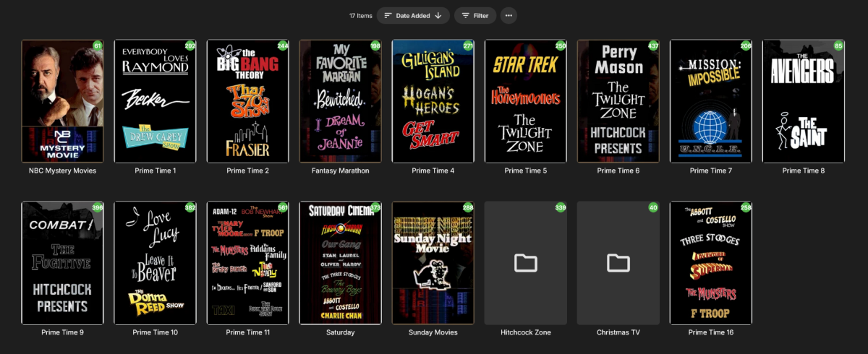Open the Sunday Night Movie poster
Screen dimensions: 868x354
433,263
